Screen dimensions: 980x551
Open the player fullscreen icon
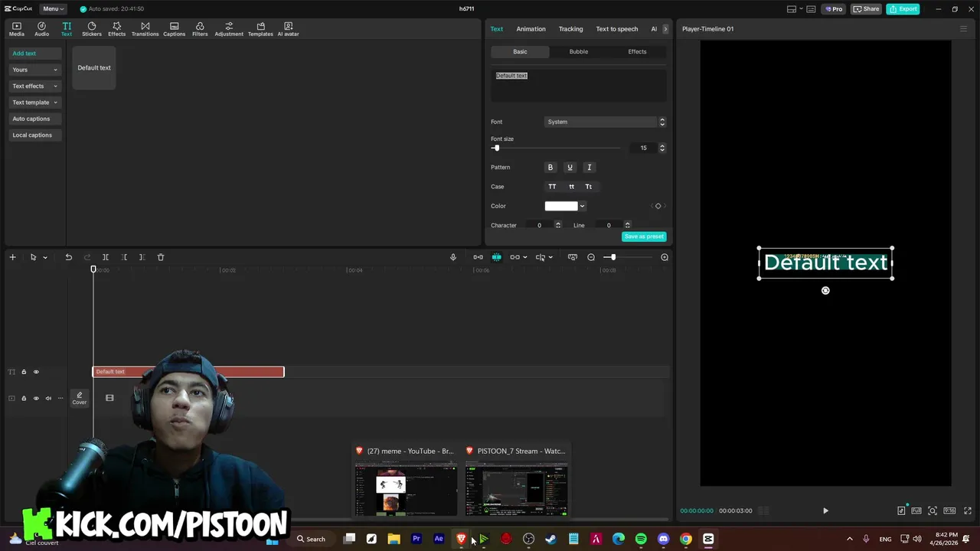966,510
